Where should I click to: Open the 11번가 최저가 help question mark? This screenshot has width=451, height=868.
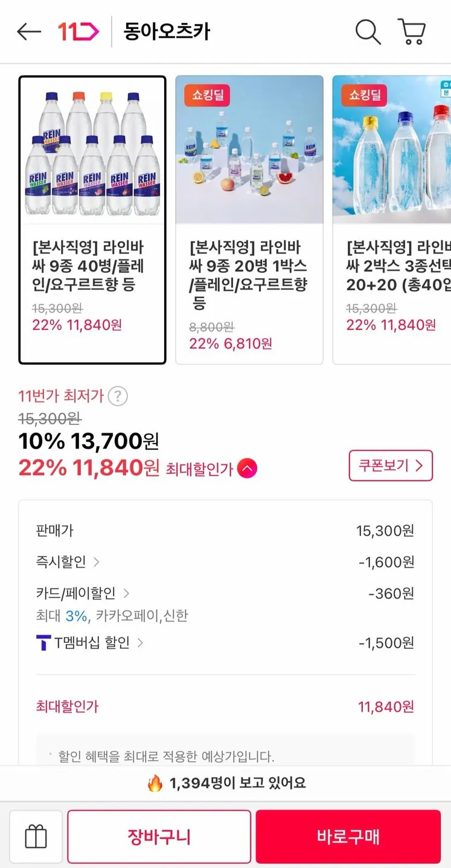[118, 396]
